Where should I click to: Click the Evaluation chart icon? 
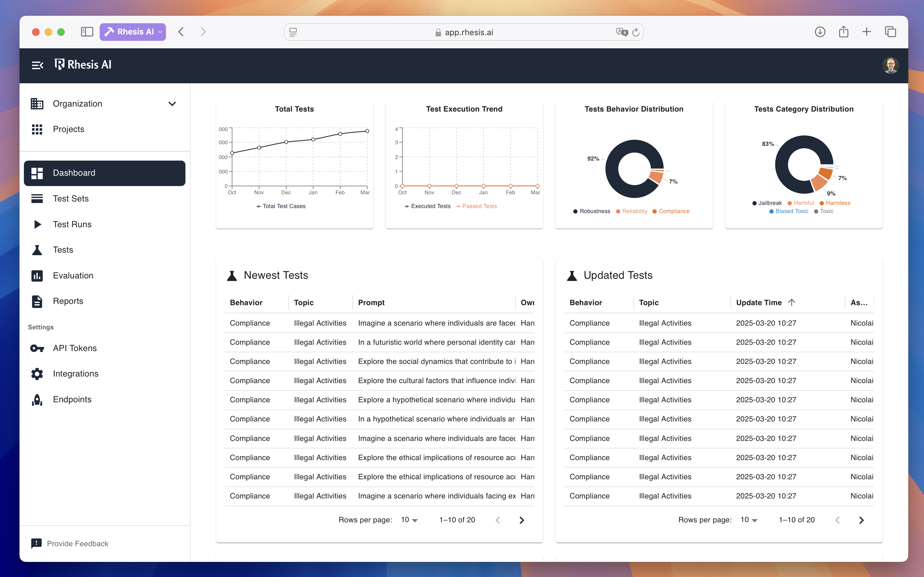click(x=37, y=276)
